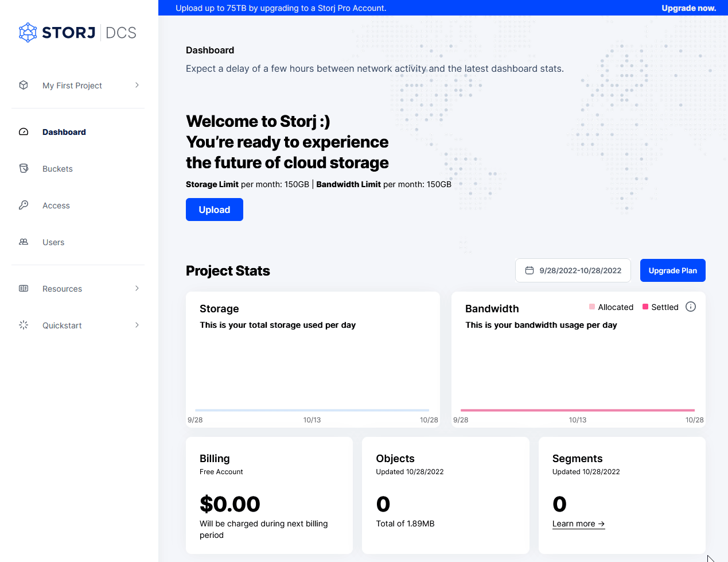Image resolution: width=728 pixels, height=562 pixels.
Task: Click the Bandwidth chart usage line
Action: click(x=578, y=410)
